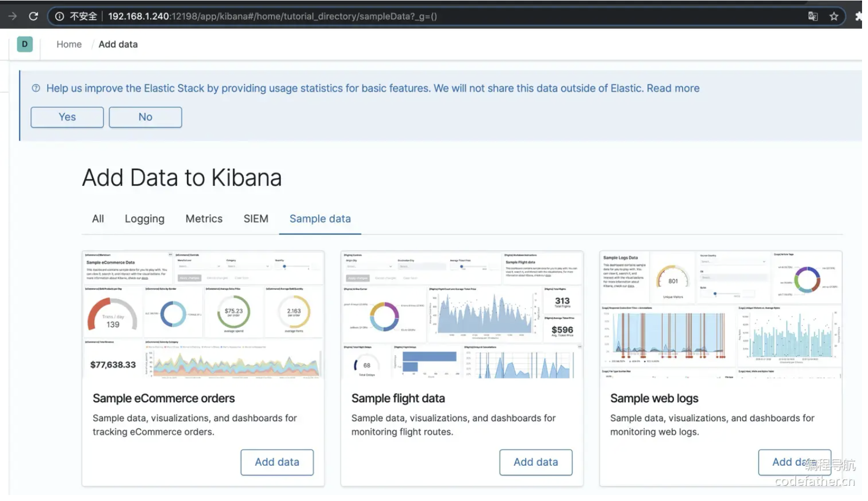Screen dimensions: 868x501
Task: Bookmark this page with star icon
Action: point(834,16)
